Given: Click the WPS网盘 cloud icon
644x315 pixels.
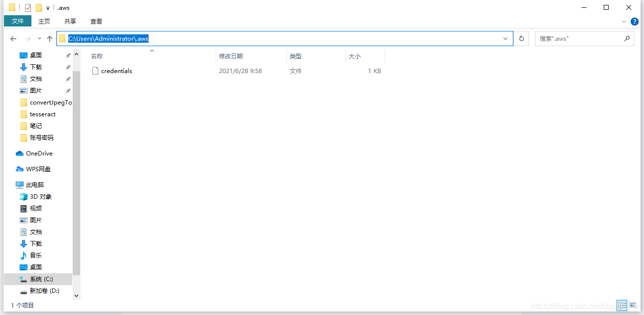Looking at the screenshot, I should (20, 169).
